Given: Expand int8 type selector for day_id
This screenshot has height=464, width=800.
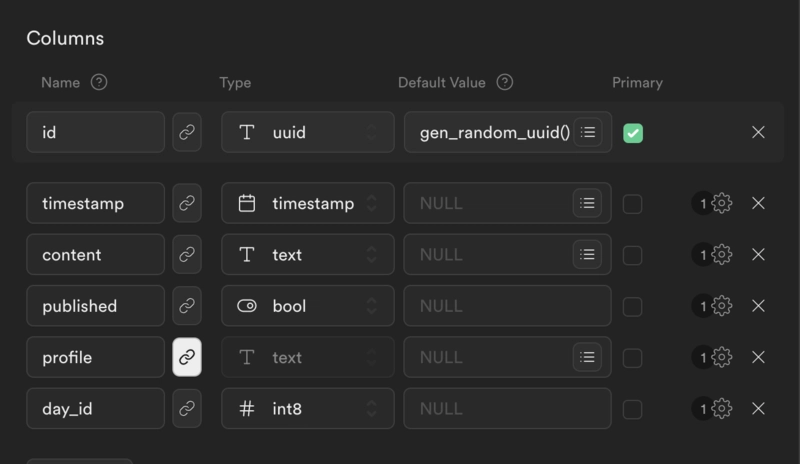Looking at the screenshot, I should click(x=308, y=408).
